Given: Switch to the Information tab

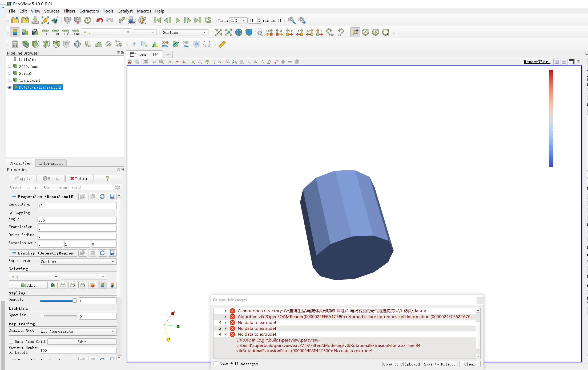Looking at the screenshot, I should point(51,163).
